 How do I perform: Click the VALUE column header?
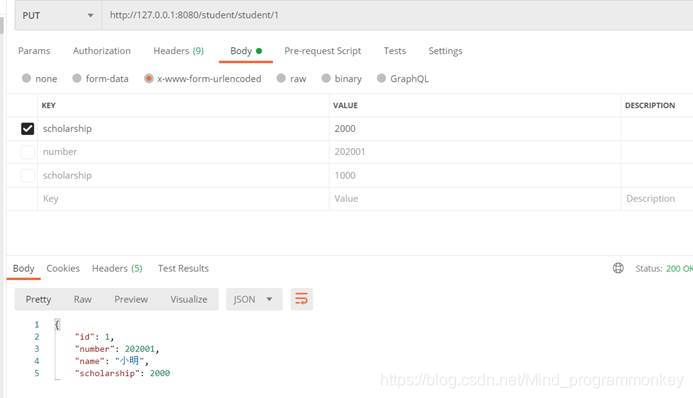pos(345,105)
